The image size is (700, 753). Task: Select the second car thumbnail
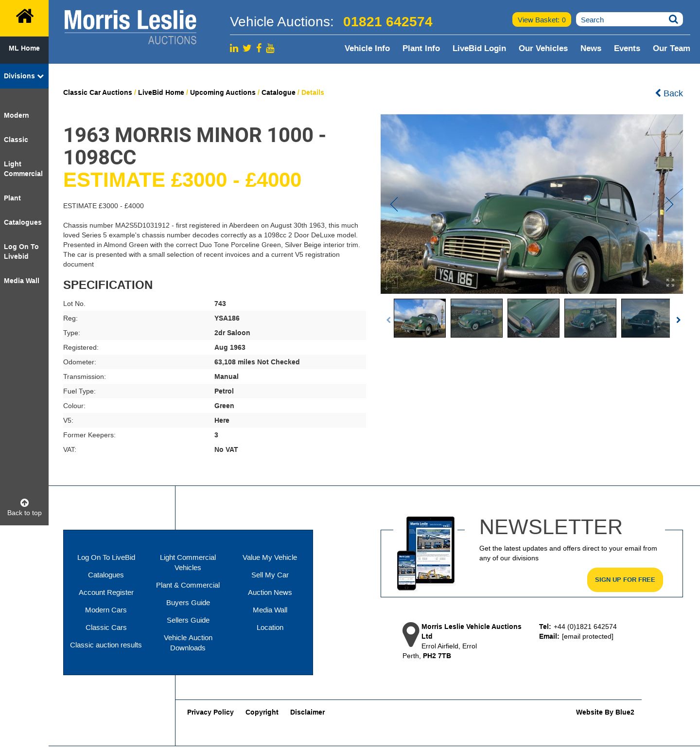pyautogui.click(x=476, y=318)
